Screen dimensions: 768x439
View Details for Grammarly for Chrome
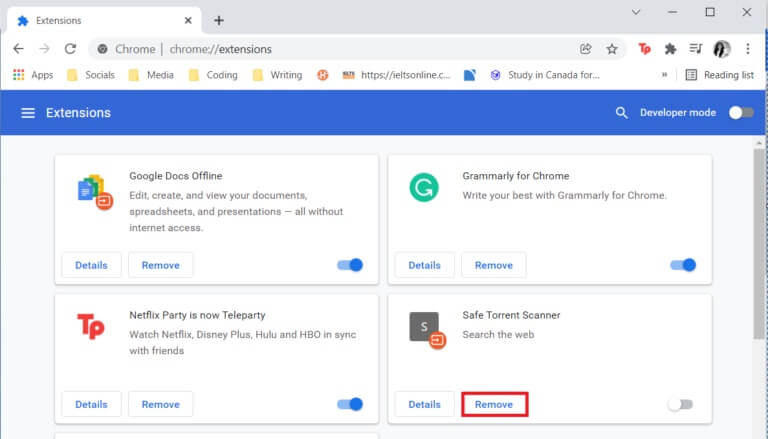[x=424, y=265]
